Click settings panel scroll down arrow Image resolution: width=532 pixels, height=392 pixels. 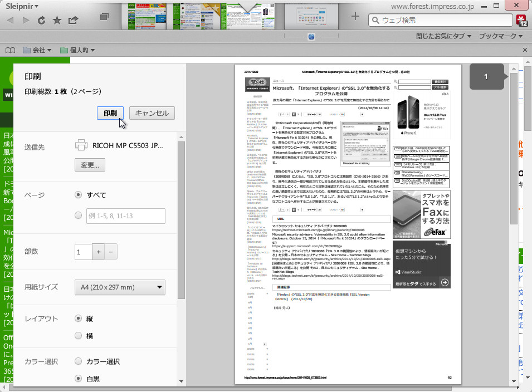181,381
